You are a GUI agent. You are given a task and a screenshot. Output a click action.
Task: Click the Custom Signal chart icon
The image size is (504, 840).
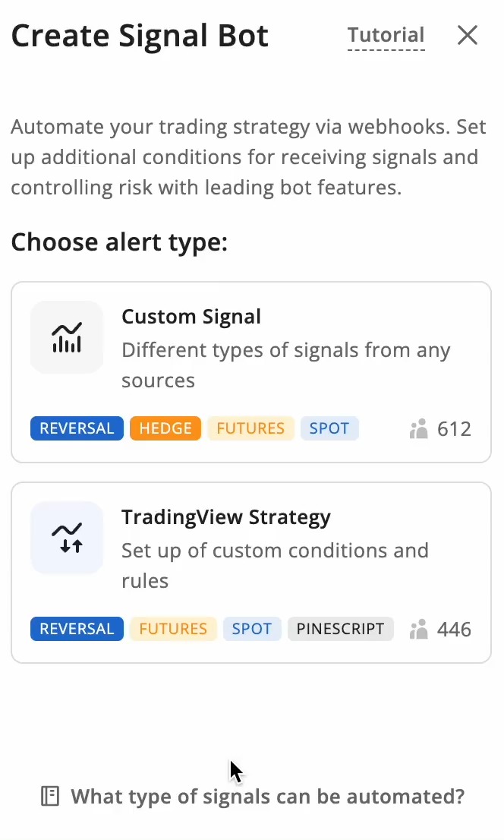coord(66,336)
